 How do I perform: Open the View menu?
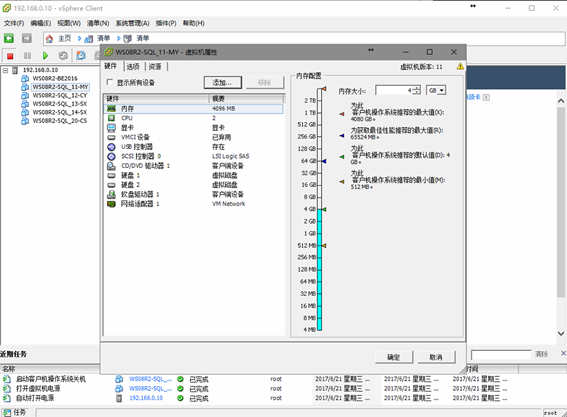pos(69,23)
